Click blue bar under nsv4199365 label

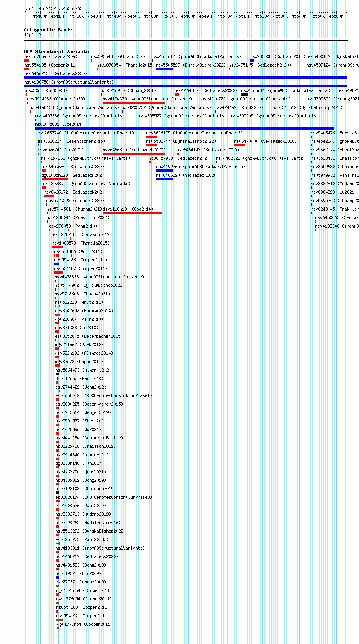[x=165, y=171]
